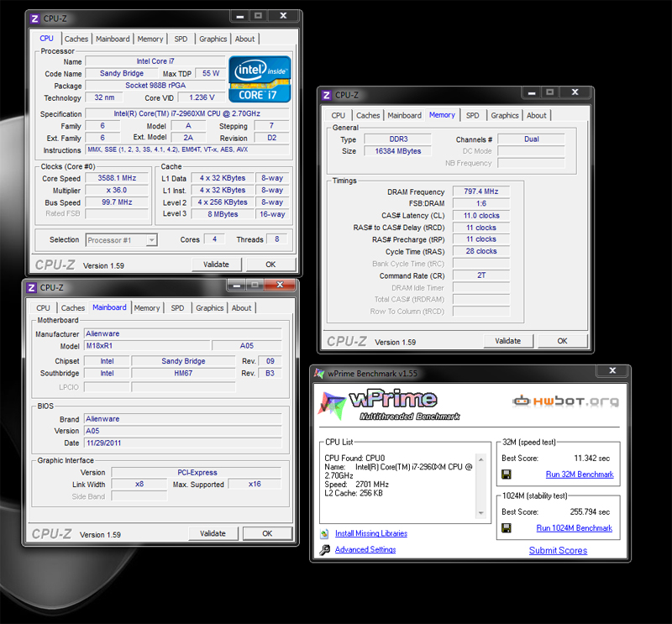Click the 1024M best score 255.794 sec
Screen dimensions: 672x624
(x=590, y=512)
